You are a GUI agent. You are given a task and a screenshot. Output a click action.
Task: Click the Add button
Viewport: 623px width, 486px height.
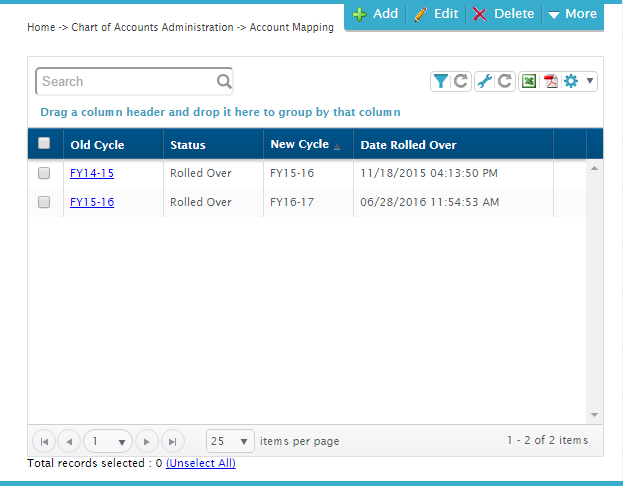click(375, 14)
